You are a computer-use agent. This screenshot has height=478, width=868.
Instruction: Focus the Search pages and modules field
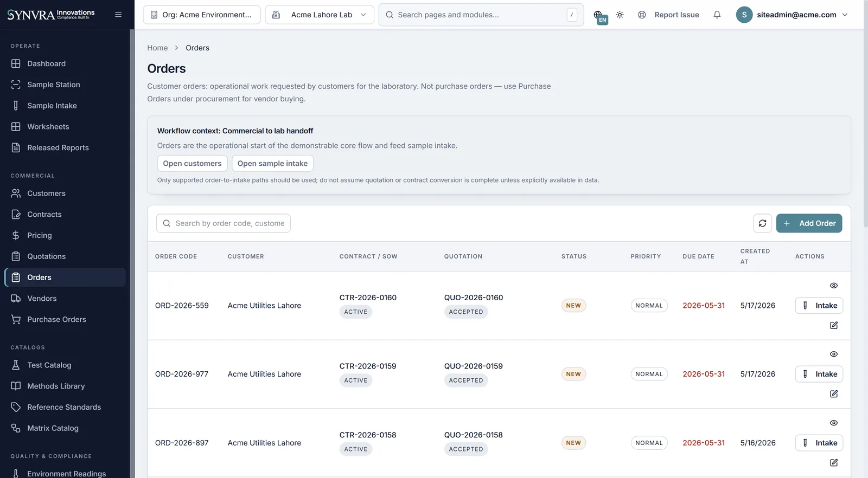[x=481, y=15]
